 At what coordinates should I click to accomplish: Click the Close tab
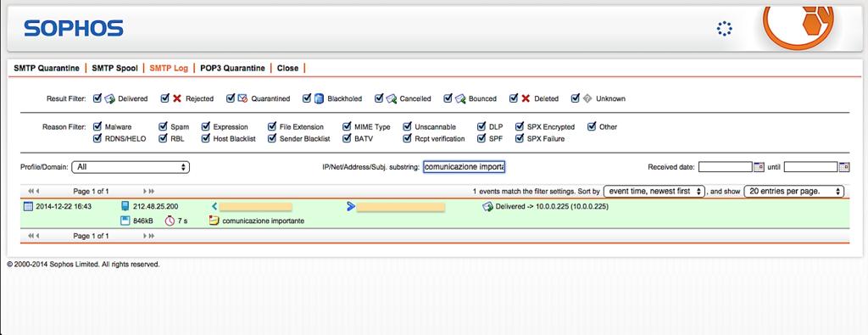tap(288, 68)
